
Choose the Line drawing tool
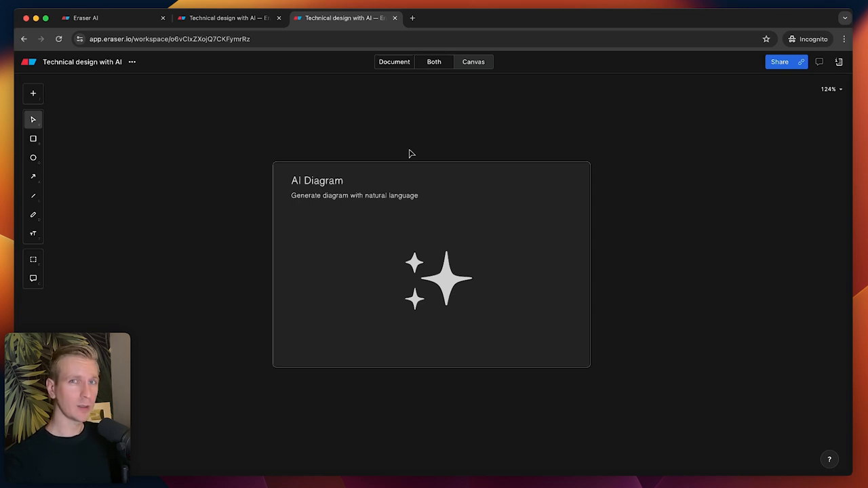point(33,196)
